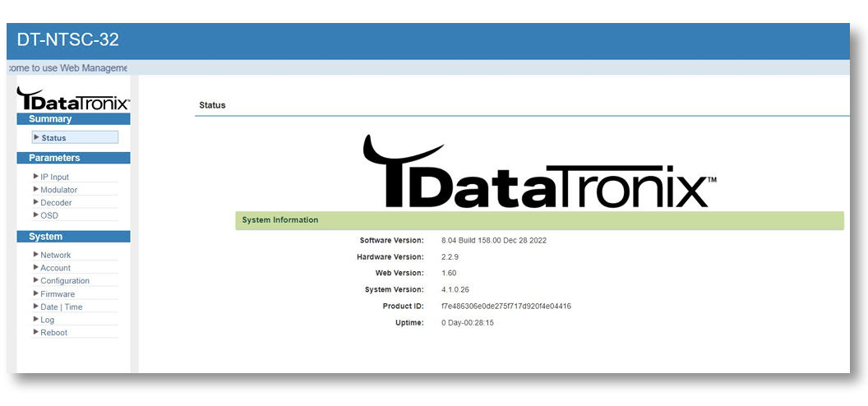This screenshot has width=868, height=406.
Task: Click the Hardware Version label
Action: point(390,256)
